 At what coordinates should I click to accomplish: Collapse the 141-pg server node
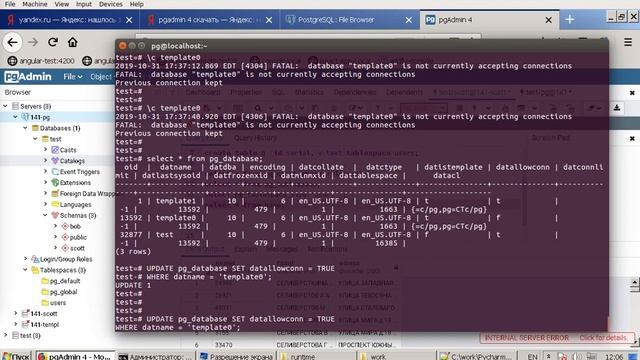click(x=16, y=117)
